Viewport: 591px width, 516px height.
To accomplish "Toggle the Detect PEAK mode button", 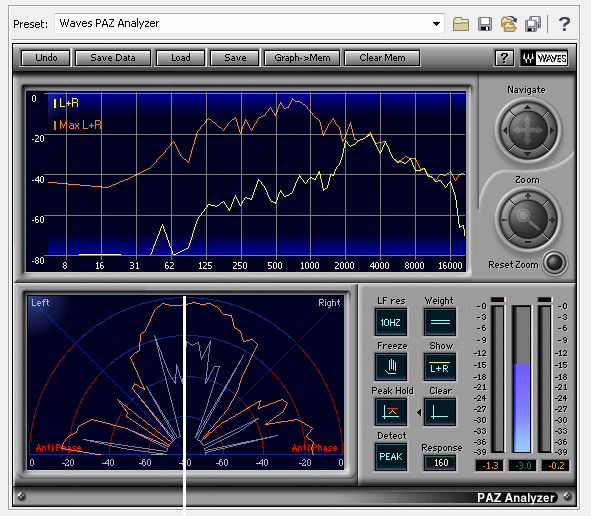I will pos(391,456).
